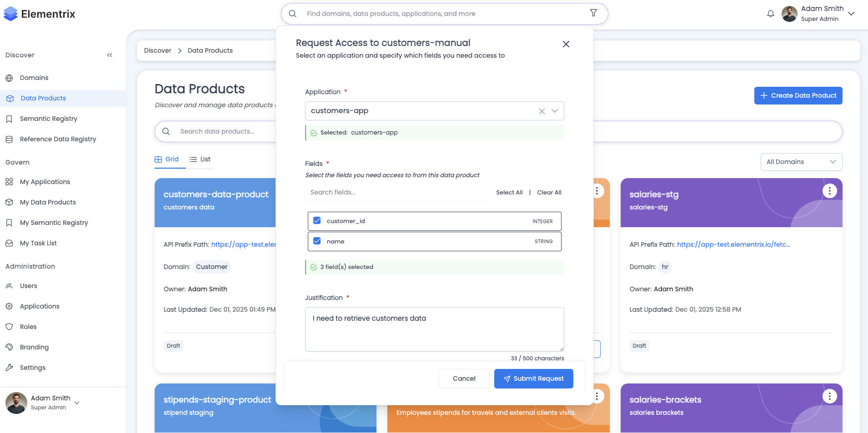This screenshot has height=433, width=868.
Task: Uncheck the name field checkbox
Action: tap(317, 241)
